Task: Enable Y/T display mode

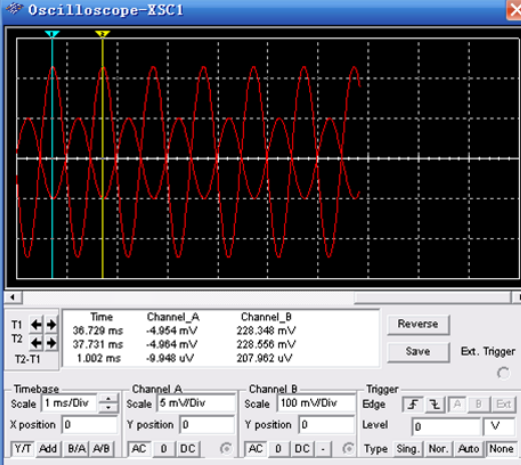Action: pos(22,449)
